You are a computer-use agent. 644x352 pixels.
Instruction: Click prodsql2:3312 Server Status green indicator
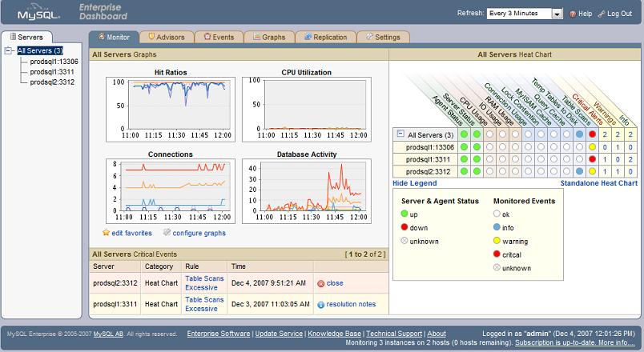point(477,171)
